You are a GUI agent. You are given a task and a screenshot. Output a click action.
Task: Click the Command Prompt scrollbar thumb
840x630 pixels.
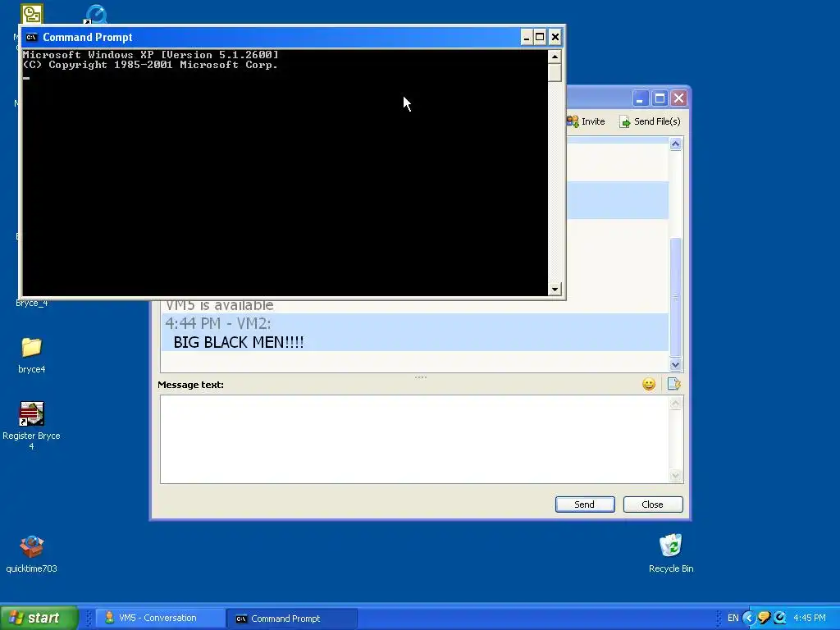click(x=555, y=72)
